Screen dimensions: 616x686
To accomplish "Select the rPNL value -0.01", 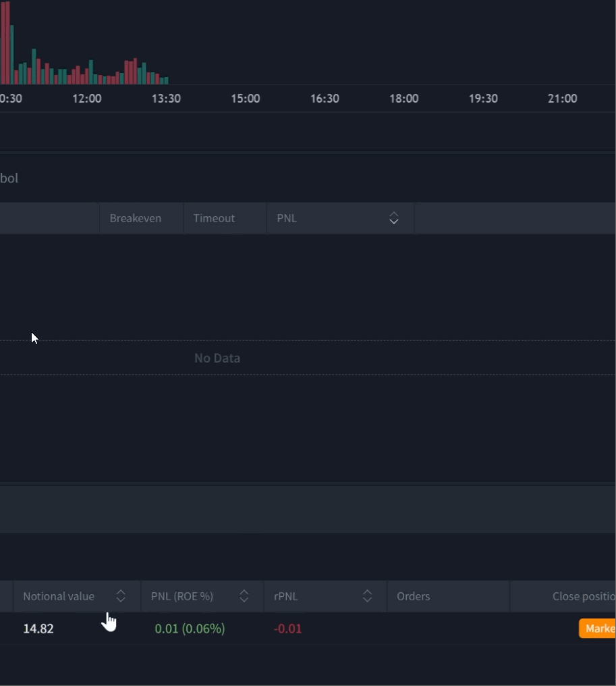I will pos(287,629).
